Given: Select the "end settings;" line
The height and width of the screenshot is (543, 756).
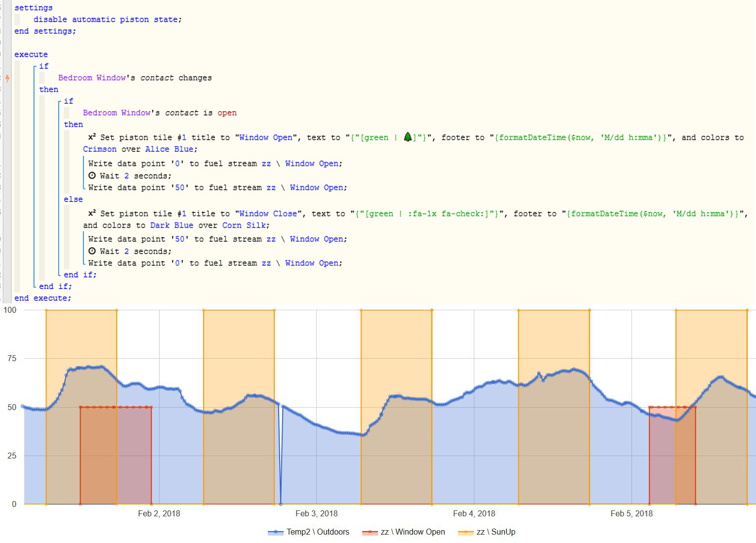Looking at the screenshot, I should tap(45, 31).
